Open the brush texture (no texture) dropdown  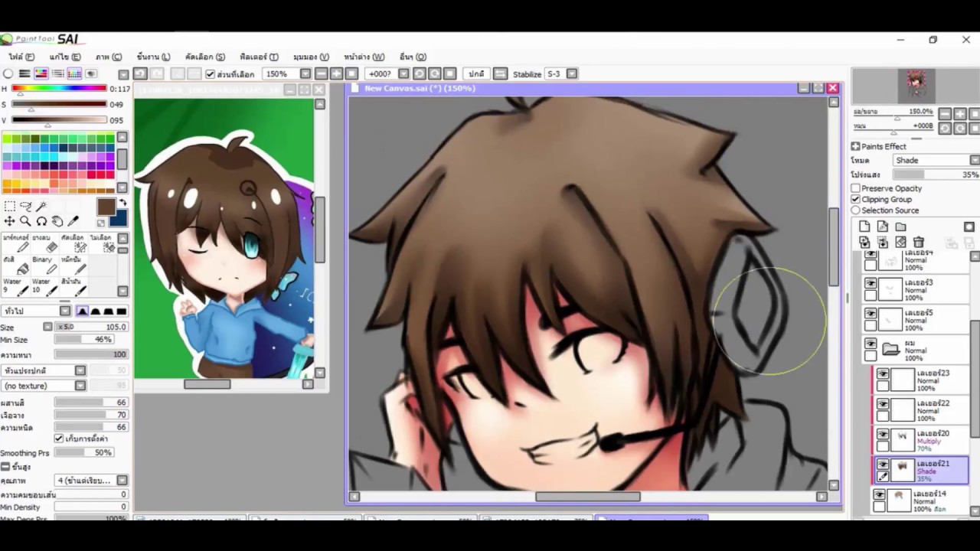pos(80,386)
